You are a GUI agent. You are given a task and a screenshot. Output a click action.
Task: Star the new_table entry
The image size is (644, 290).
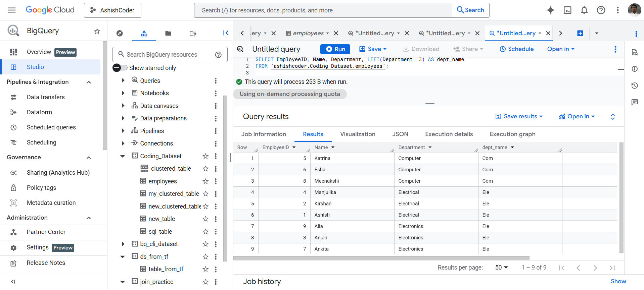pos(205,219)
